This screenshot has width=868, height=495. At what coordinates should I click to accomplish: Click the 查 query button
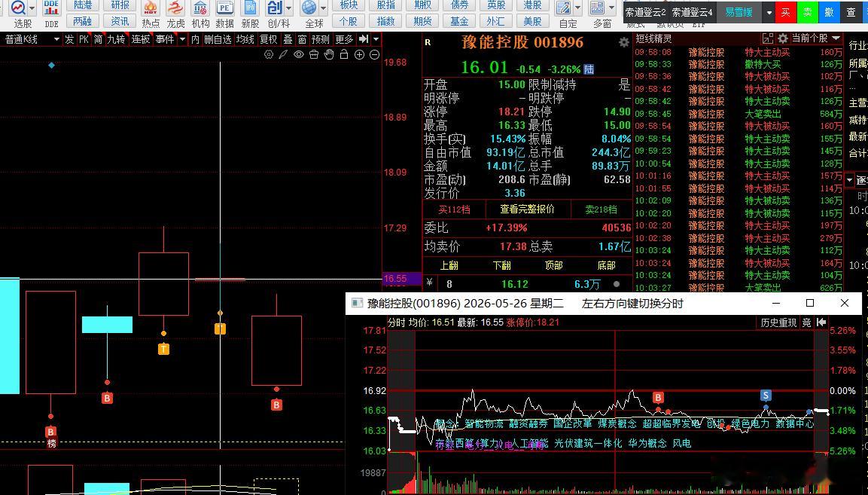point(851,12)
